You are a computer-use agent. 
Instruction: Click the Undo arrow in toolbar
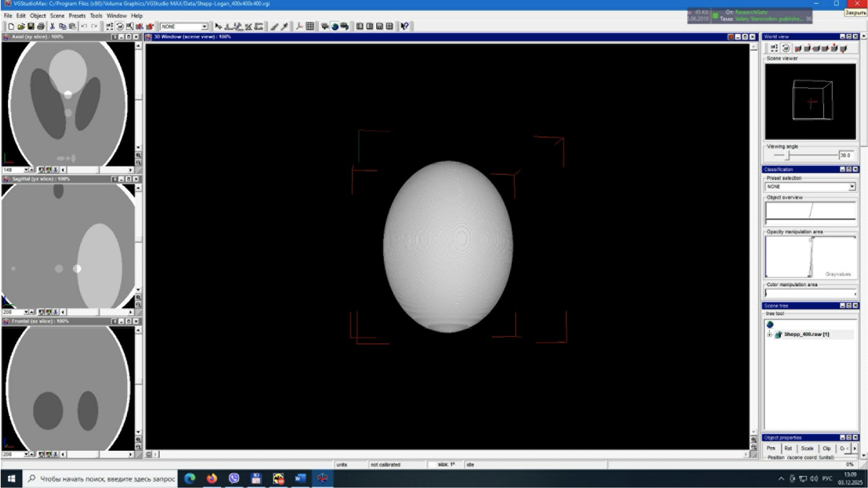point(84,26)
